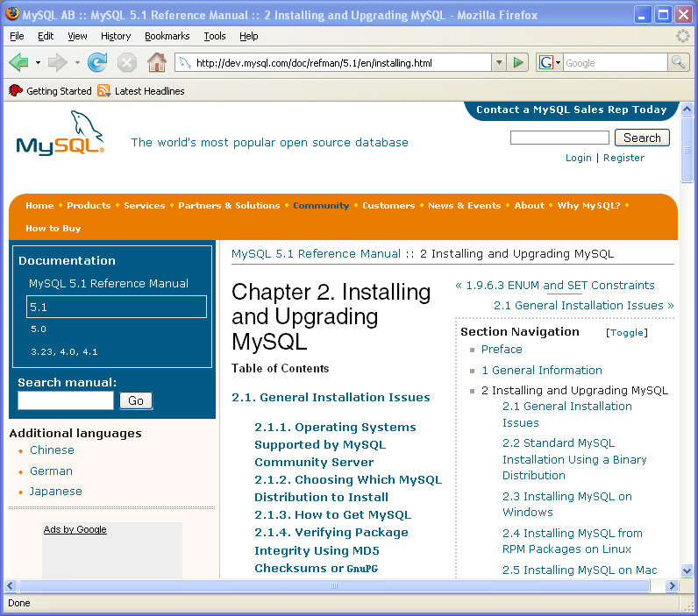Click the Getting Started bookmark icon

coord(16,91)
